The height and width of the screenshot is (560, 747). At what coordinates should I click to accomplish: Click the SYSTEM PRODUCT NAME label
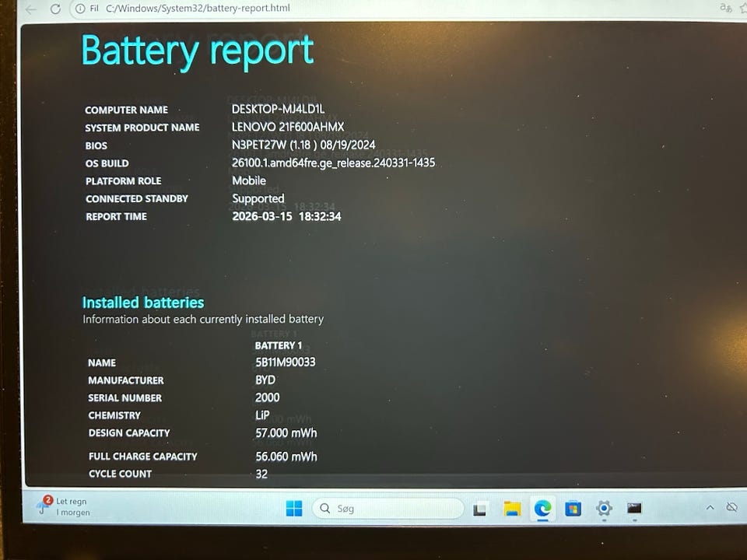(142, 128)
